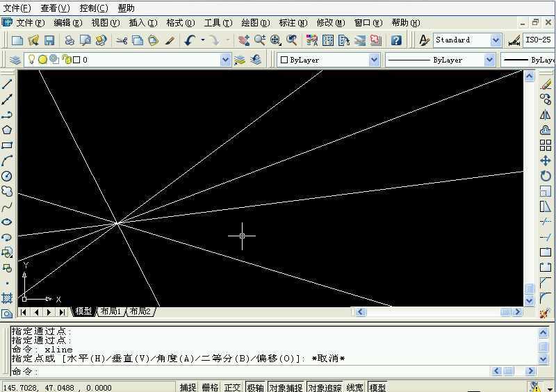Open the undo history dropdown arrow
The image size is (556, 392).
[x=203, y=40]
